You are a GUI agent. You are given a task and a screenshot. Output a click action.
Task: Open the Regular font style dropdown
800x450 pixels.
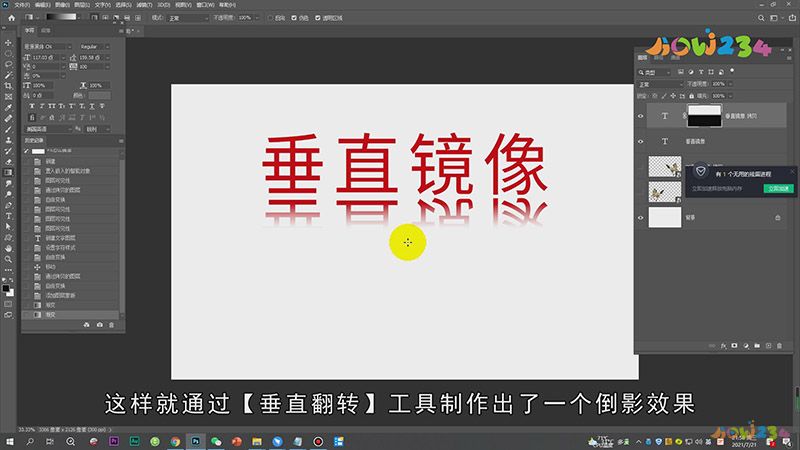[x=94, y=46]
